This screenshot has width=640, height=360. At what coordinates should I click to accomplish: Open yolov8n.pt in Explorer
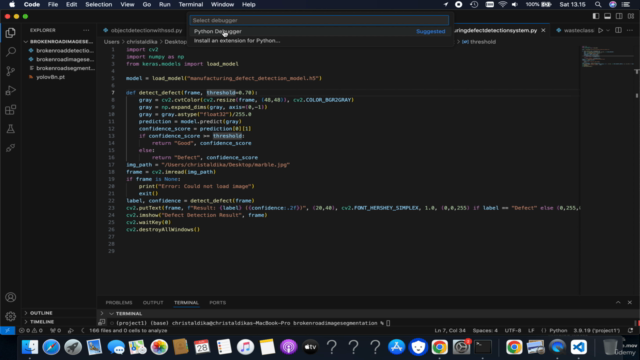click(58, 77)
